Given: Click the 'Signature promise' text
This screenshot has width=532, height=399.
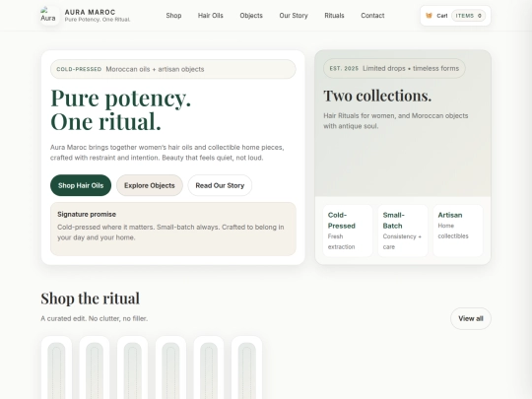Looking at the screenshot, I should click(87, 214).
